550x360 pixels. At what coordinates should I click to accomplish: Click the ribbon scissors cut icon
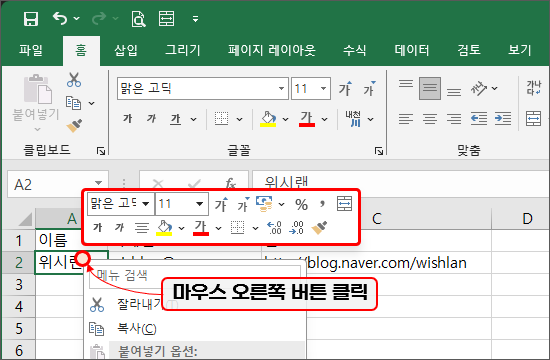[x=74, y=80]
